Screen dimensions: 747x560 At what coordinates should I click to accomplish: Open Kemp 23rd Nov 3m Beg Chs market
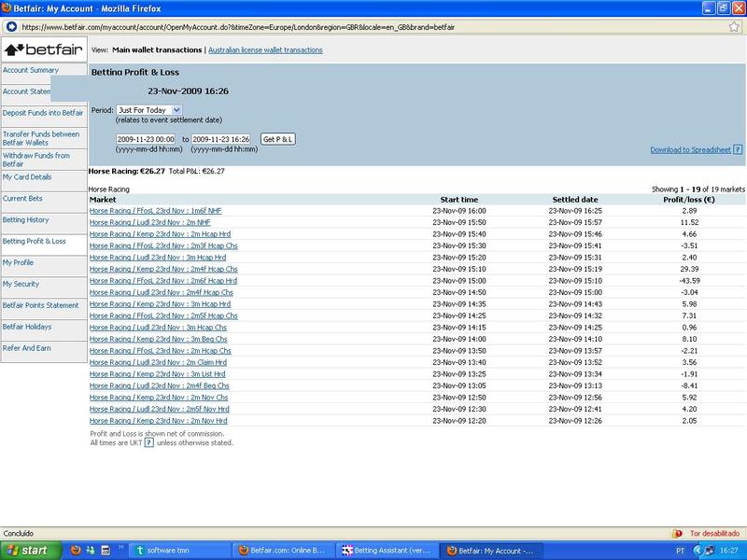pos(158,339)
